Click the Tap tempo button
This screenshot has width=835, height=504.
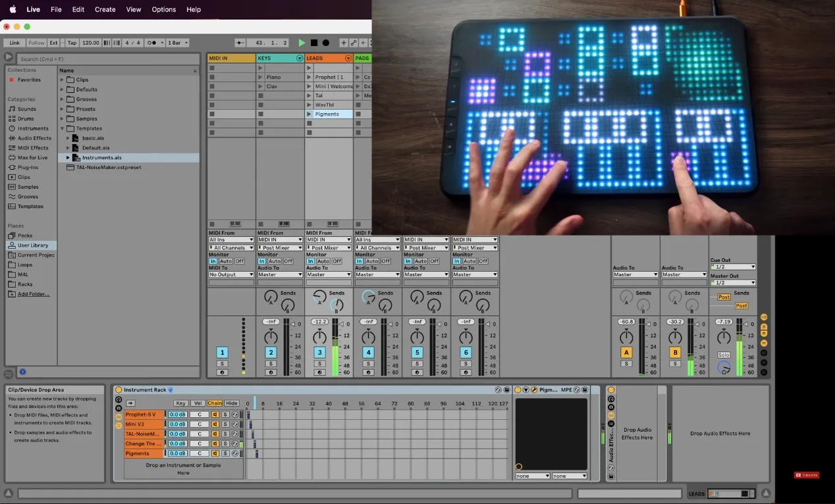click(72, 43)
